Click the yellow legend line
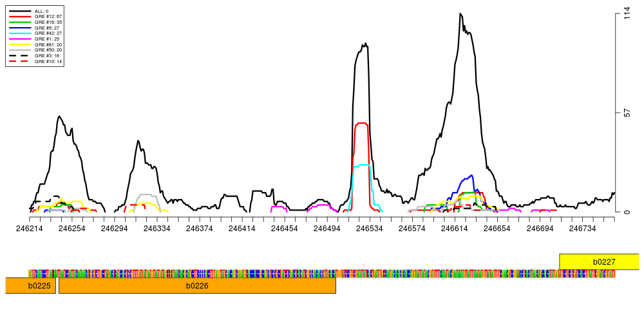This screenshot has height=322, width=644. [x=20, y=44]
